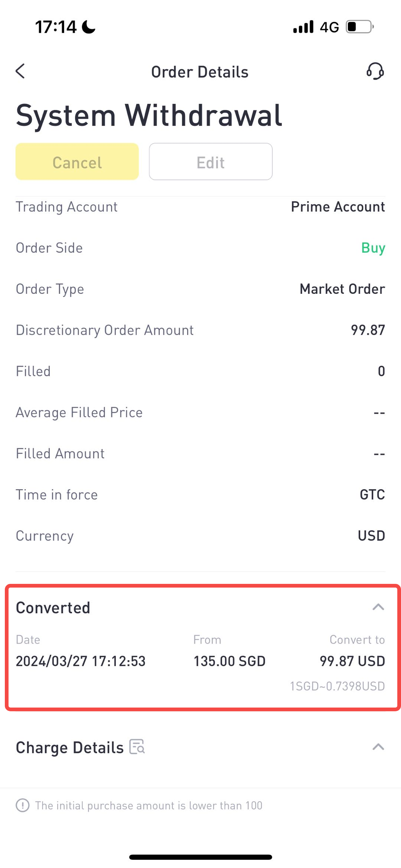Tap the cellular signal bars icon
The image size is (401, 868).
pos(303,27)
